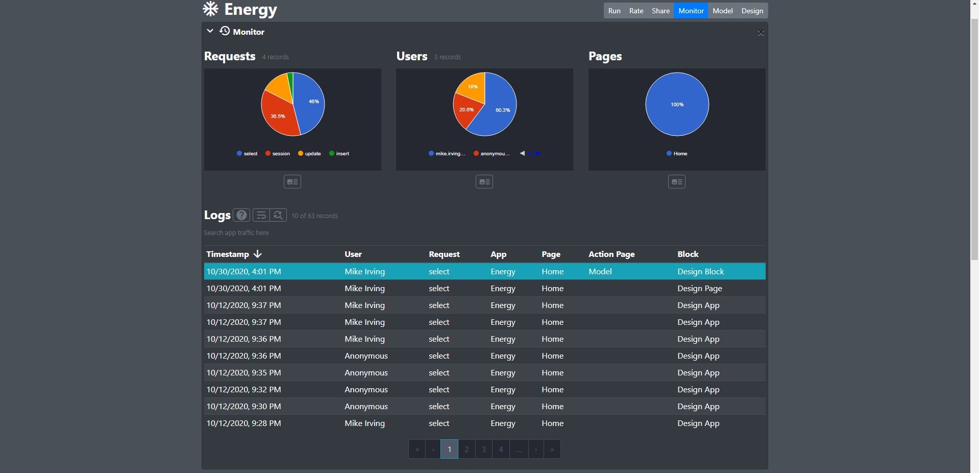Image resolution: width=980 pixels, height=473 pixels.
Task: Go to next Users legend page arrow
Action: pyautogui.click(x=538, y=154)
